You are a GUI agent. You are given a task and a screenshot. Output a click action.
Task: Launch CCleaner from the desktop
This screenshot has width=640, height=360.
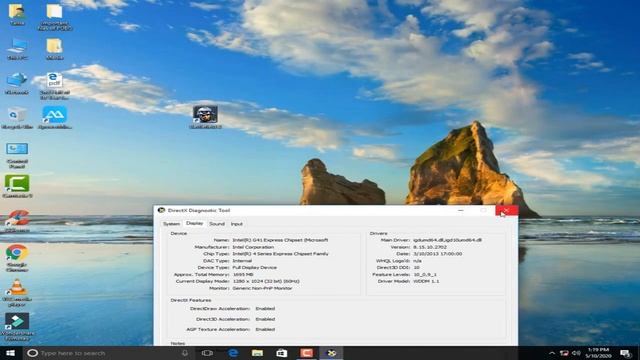pos(17,221)
